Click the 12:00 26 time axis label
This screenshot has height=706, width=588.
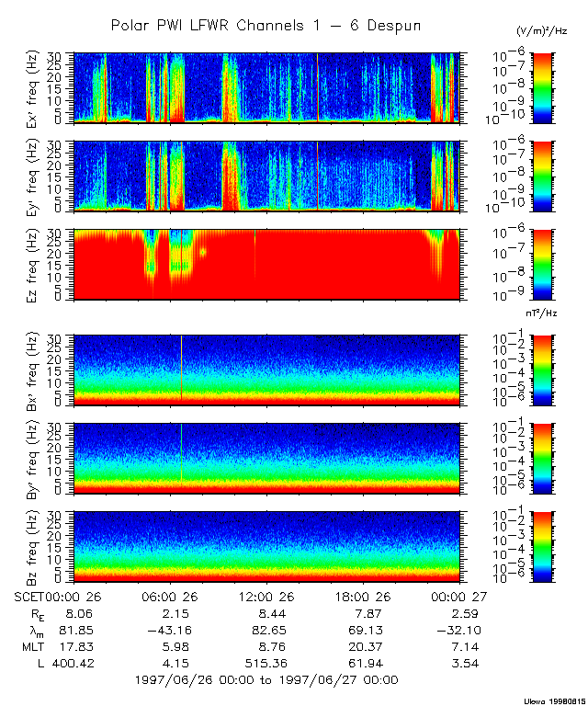[x=266, y=596]
